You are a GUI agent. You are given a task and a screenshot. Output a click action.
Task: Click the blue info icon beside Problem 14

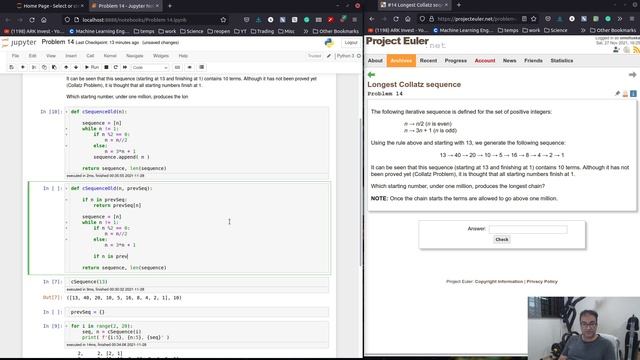(x=633, y=94)
